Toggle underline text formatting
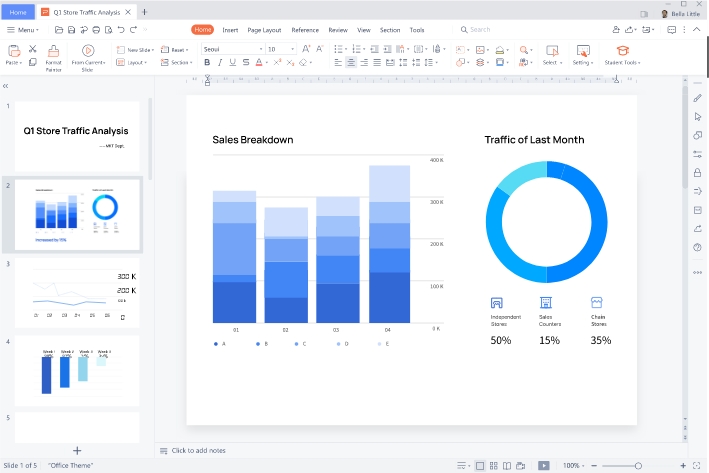Screen dimensions: 709x473 pyautogui.click(x=232, y=62)
